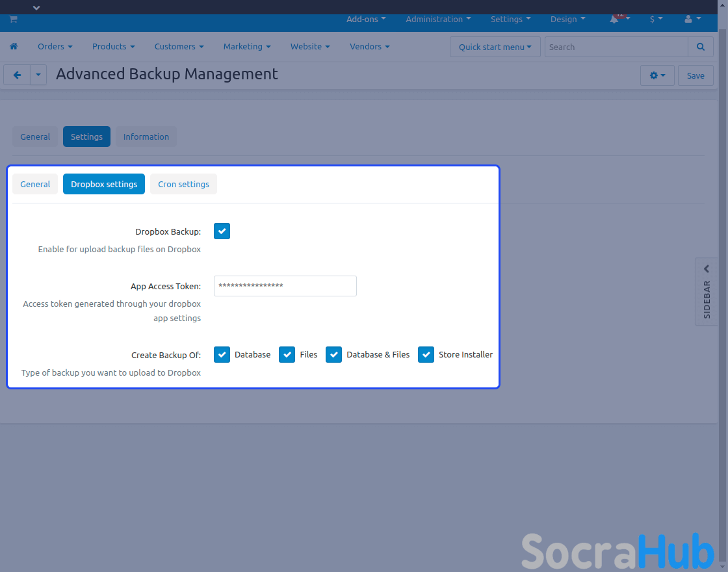Expand the Quick start menu dropdown
Viewport: 728px width, 572px height.
point(495,47)
